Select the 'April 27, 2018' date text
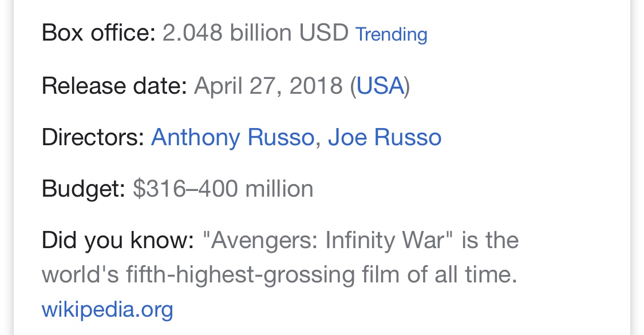 tap(268, 86)
